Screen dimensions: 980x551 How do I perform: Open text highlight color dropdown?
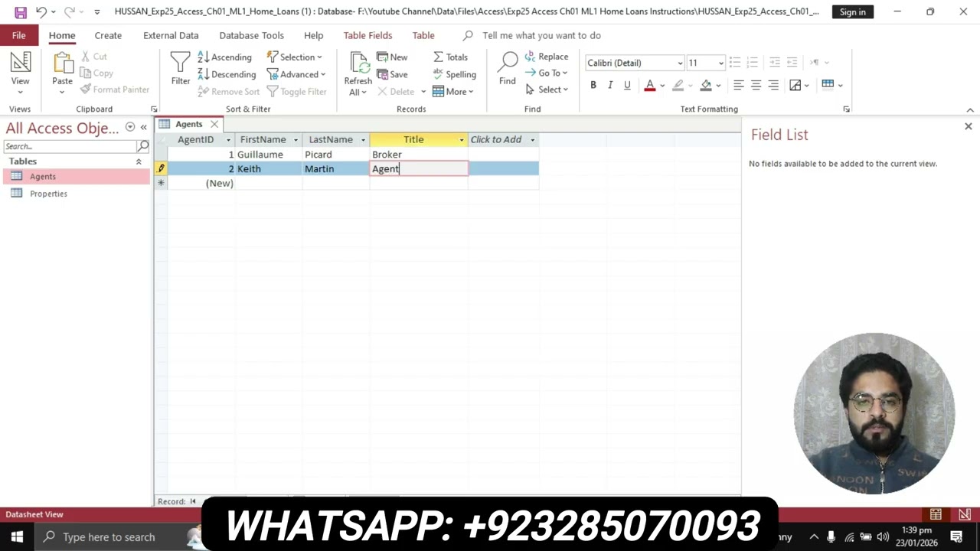[x=690, y=86]
